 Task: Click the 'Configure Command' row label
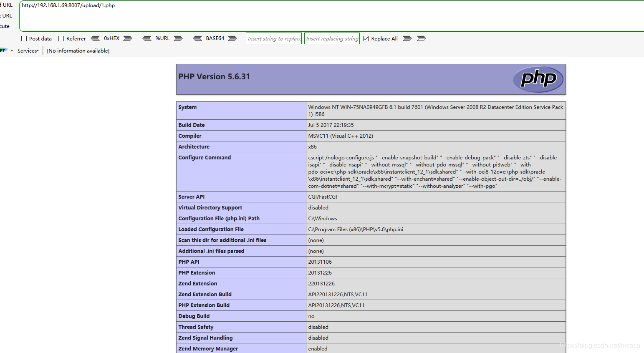(205, 158)
